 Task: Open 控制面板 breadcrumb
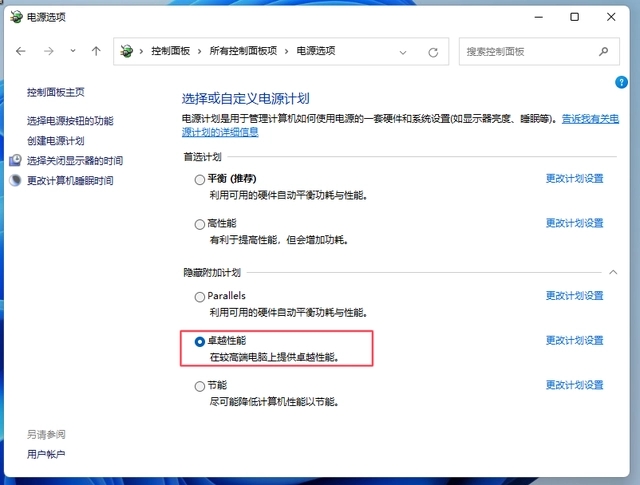pyautogui.click(x=171, y=51)
